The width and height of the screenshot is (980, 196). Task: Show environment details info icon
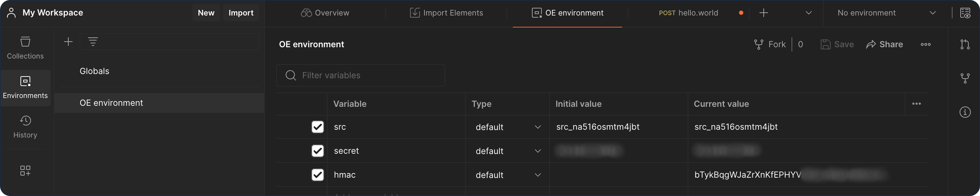[x=965, y=112]
